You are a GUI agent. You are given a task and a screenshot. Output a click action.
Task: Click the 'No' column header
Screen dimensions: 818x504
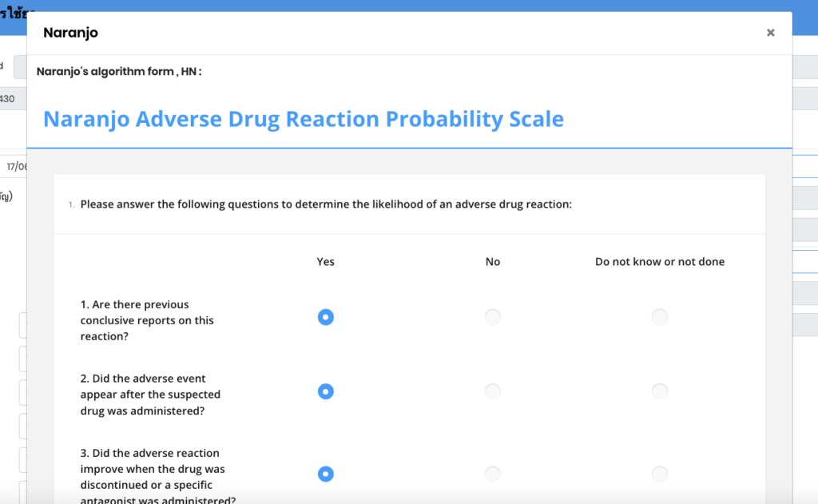click(493, 261)
